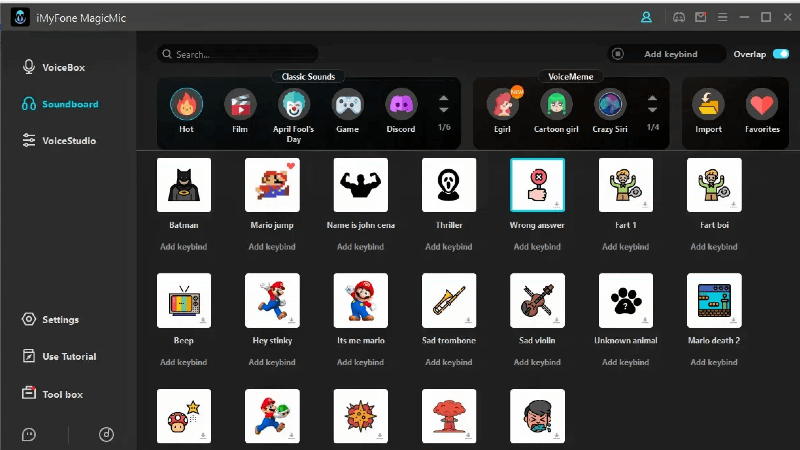Play the Fart 1 sound
The image size is (800, 450).
pos(626,185)
